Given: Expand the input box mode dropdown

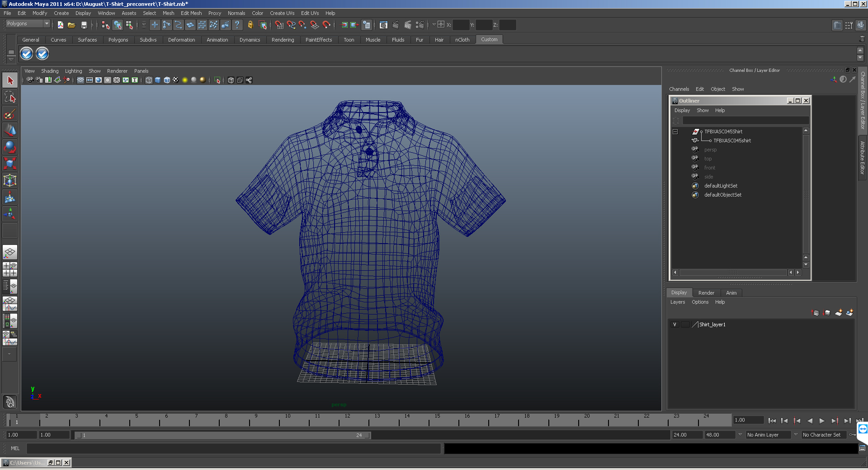Looking at the screenshot, I should pos(434,25).
